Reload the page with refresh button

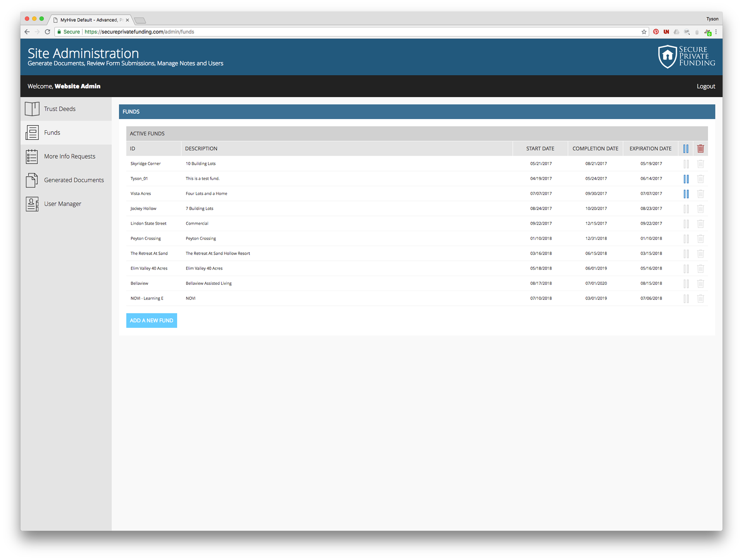[x=47, y=32]
